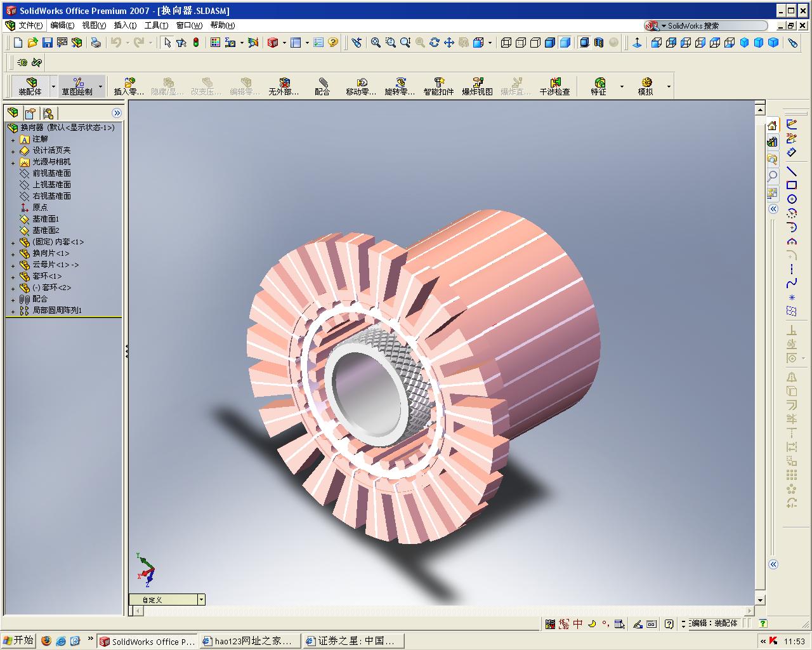This screenshot has width=812, height=650.
Task: Expand the 配合 mates folder
Action: tap(13, 300)
